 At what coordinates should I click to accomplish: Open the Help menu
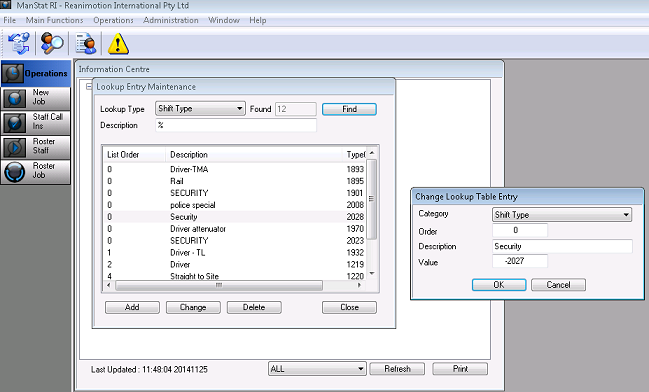257,20
